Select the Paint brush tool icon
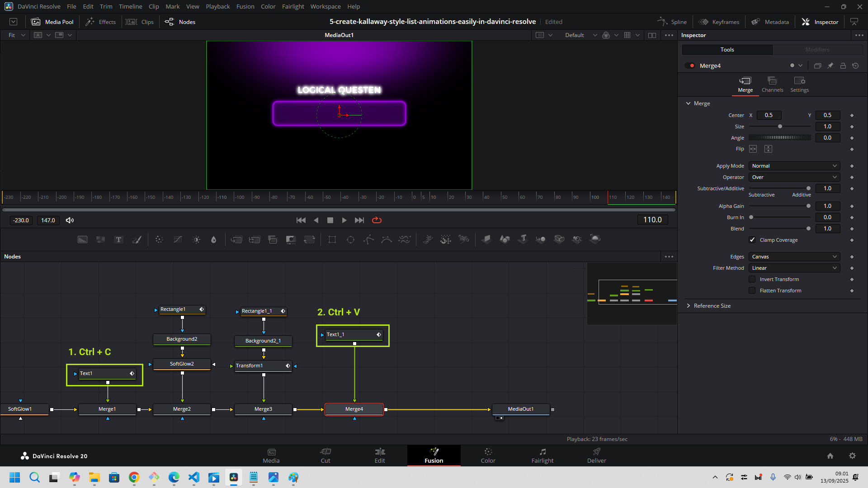Viewport: 868px width, 488px height. click(x=137, y=239)
